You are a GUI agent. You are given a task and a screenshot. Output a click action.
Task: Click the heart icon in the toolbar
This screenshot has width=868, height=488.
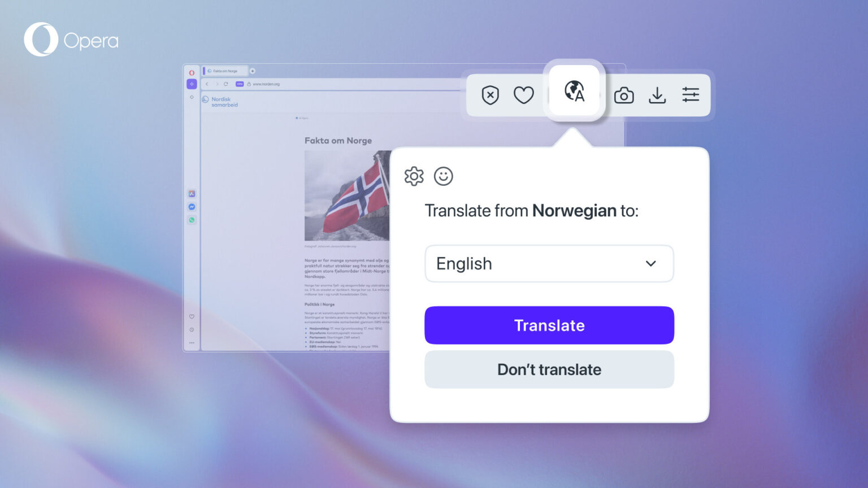coord(524,95)
